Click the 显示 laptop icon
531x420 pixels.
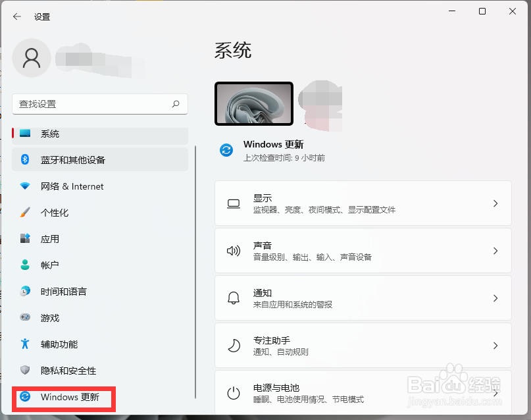(x=234, y=203)
